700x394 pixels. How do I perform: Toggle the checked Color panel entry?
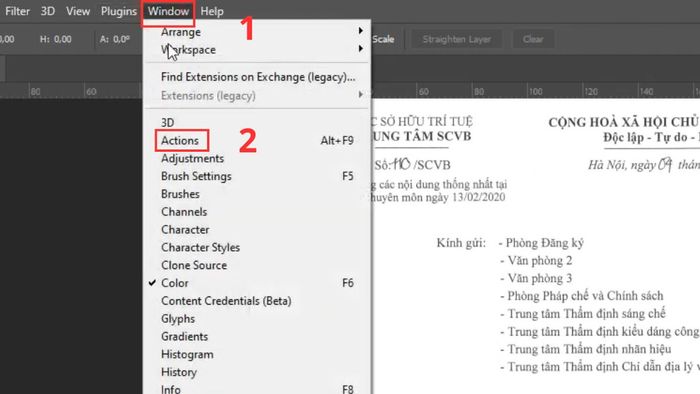pyautogui.click(x=257, y=283)
